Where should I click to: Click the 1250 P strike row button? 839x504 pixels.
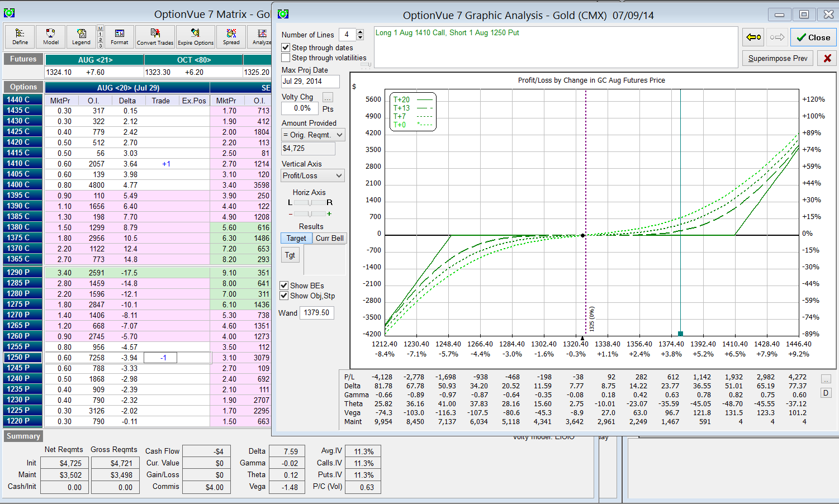(x=23, y=357)
